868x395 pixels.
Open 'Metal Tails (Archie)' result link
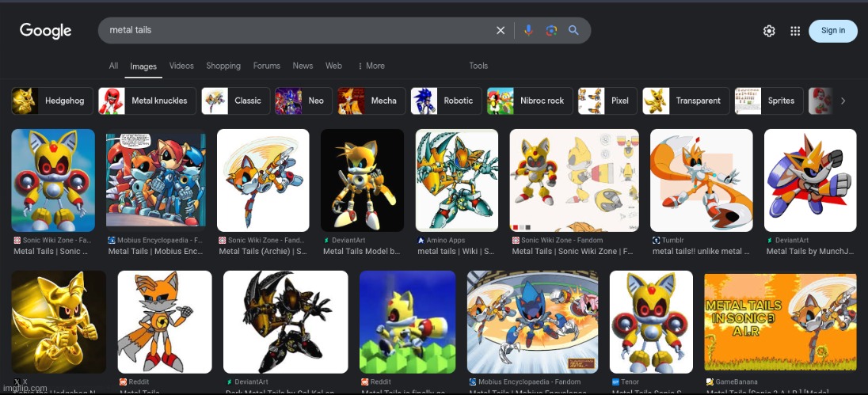[263, 252]
